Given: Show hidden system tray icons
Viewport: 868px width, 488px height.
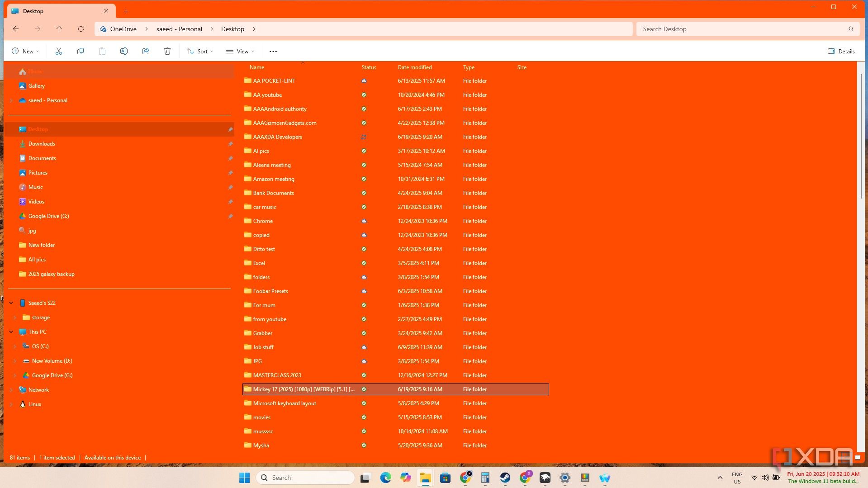Looking at the screenshot, I should pos(720,478).
